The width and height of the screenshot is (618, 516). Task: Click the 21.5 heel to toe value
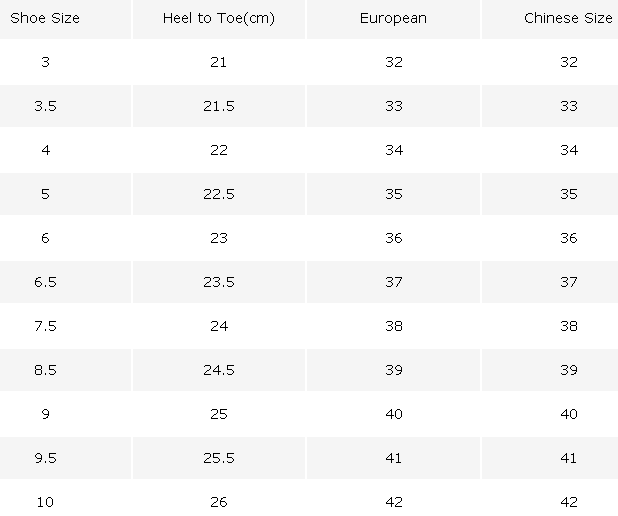pyautogui.click(x=219, y=106)
